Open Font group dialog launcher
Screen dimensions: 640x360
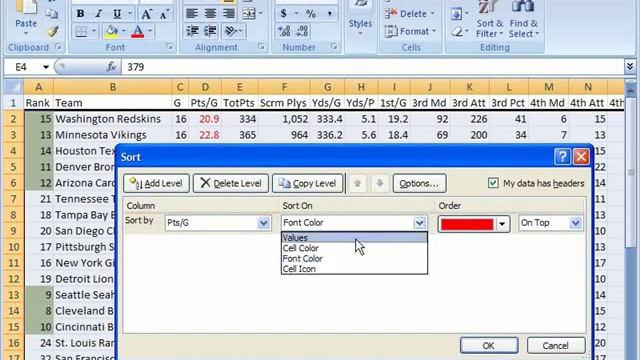[x=169, y=47]
